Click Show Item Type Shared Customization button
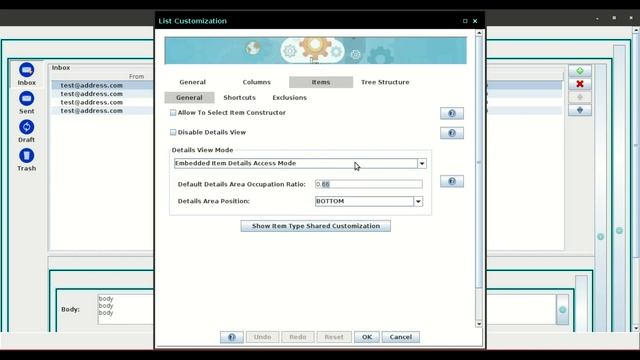The image size is (640, 360). click(x=316, y=226)
